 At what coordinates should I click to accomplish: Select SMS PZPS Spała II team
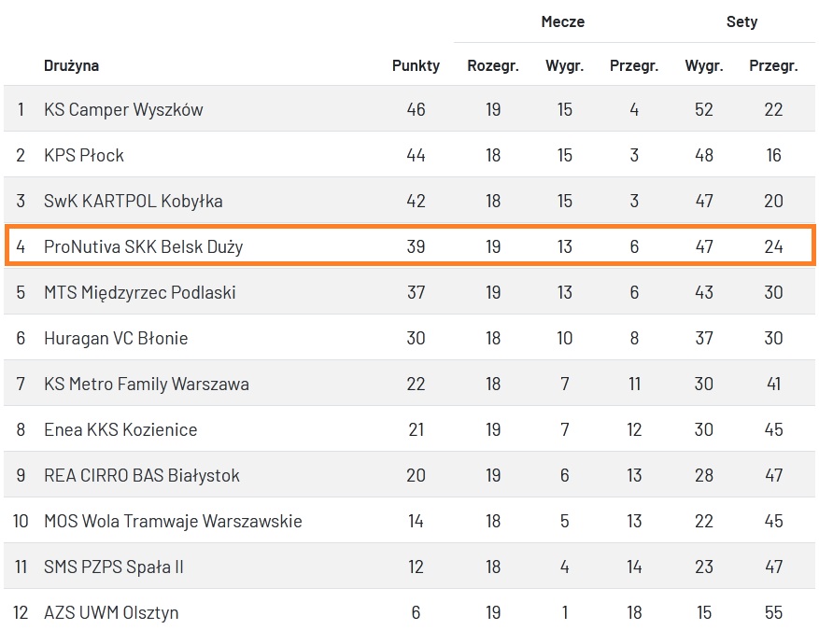click(x=114, y=567)
